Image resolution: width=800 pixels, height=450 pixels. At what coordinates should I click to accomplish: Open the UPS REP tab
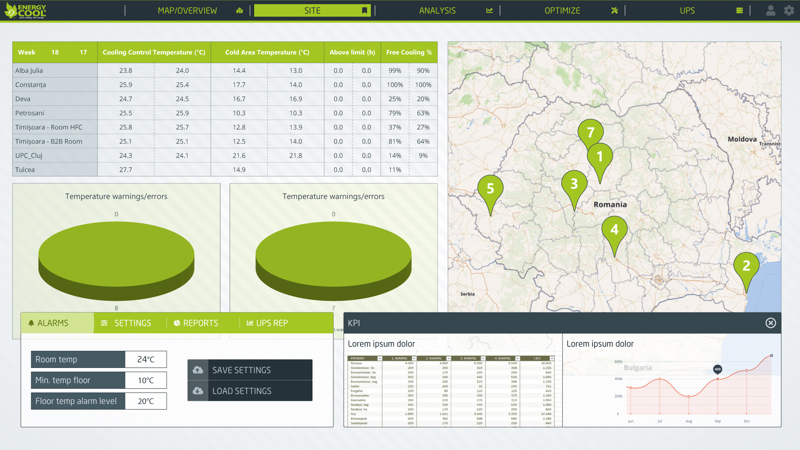click(x=267, y=323)
